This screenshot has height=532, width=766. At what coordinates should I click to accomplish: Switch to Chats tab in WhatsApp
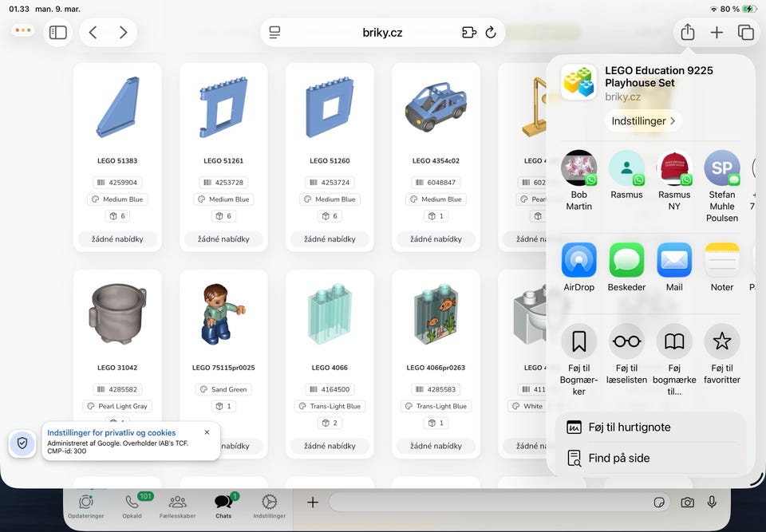point(223,506)
